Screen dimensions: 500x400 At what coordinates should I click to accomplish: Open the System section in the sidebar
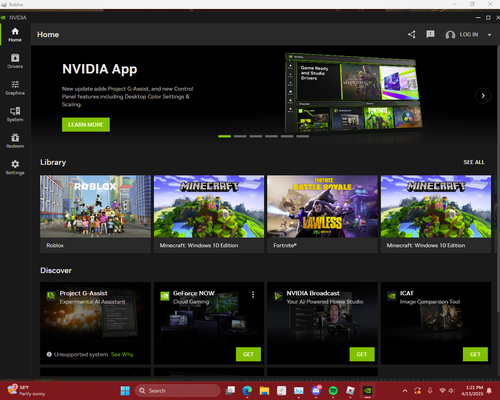[x=15, y=114]
